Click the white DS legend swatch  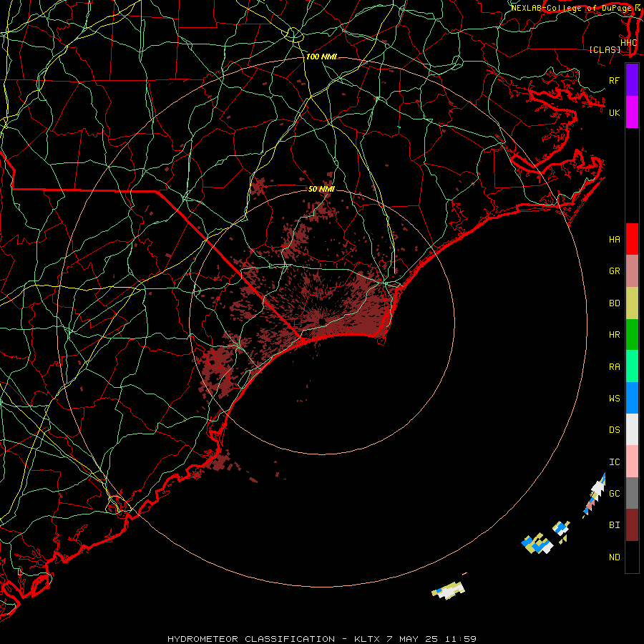pyautogui.click(x=632, y=429)
